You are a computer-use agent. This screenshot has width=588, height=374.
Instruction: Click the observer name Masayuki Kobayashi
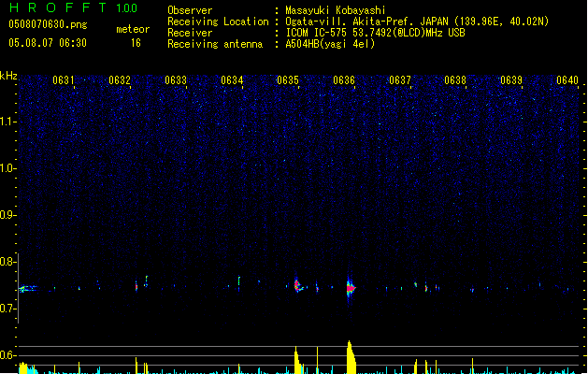[x=336, y=10]
